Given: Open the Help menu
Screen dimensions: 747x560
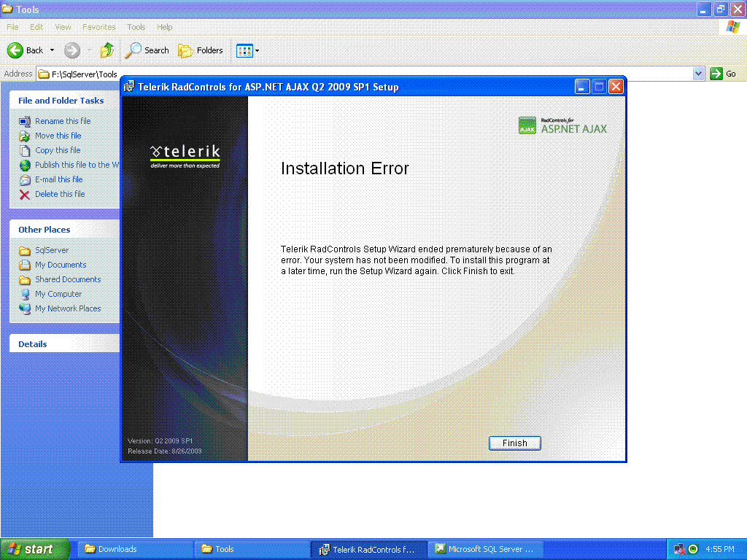Looking at the screenshot, I should coord(164,27).
